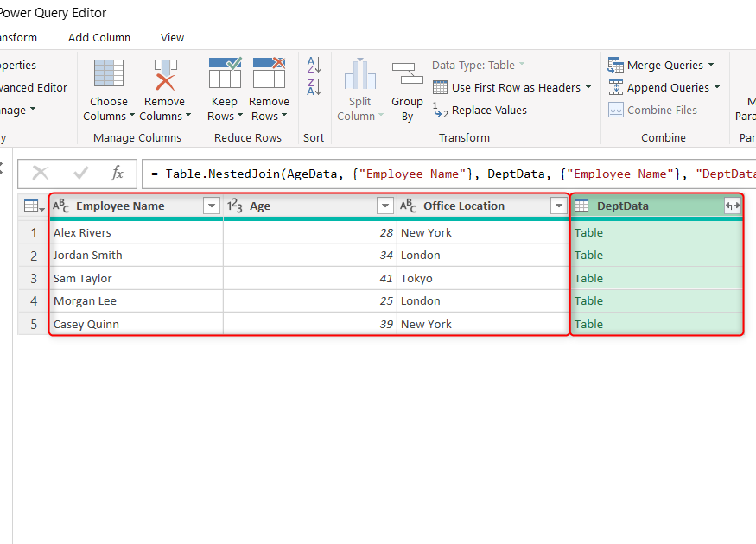Screen dimensions: 756x544
Task: Select row number 3 header
Action: 34,279
